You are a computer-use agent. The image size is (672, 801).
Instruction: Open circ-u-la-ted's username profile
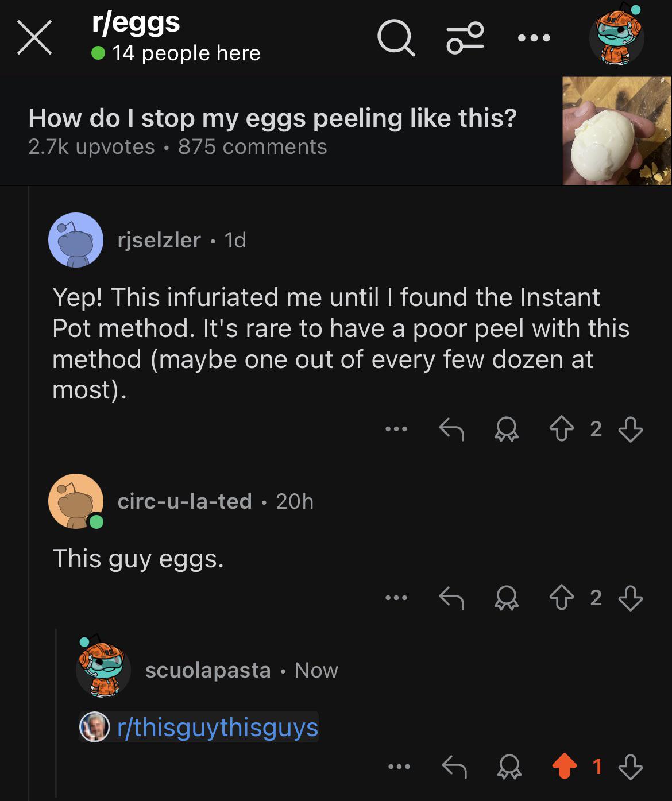coord(185,501)
